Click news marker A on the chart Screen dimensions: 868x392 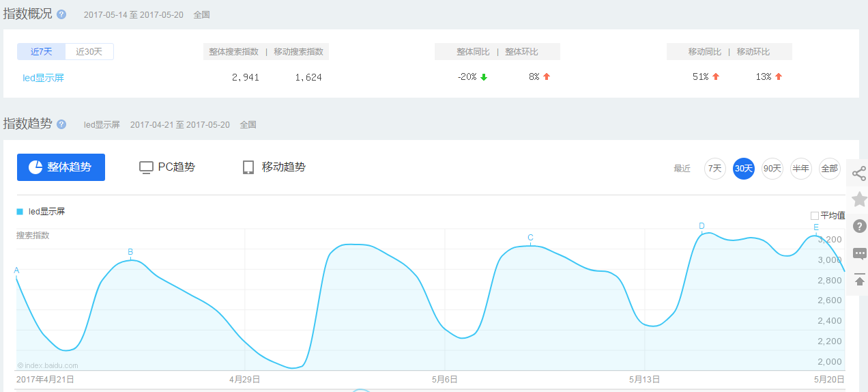click(16, 270)
